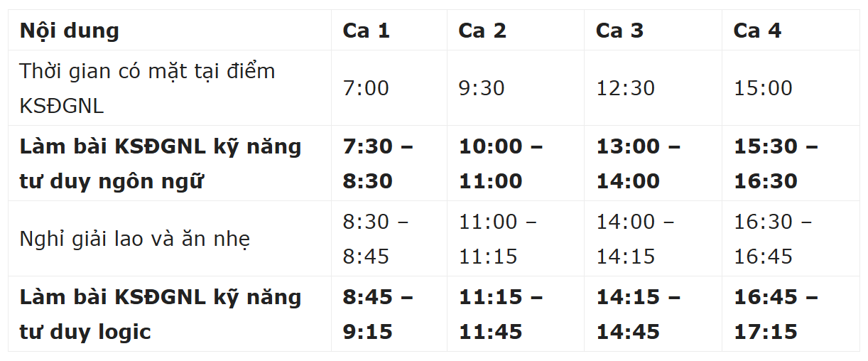Click the "tư duy ngôn ngữ" row label
Screen dimensions: 868x361
pyautogui.click(x=112, y=181)
